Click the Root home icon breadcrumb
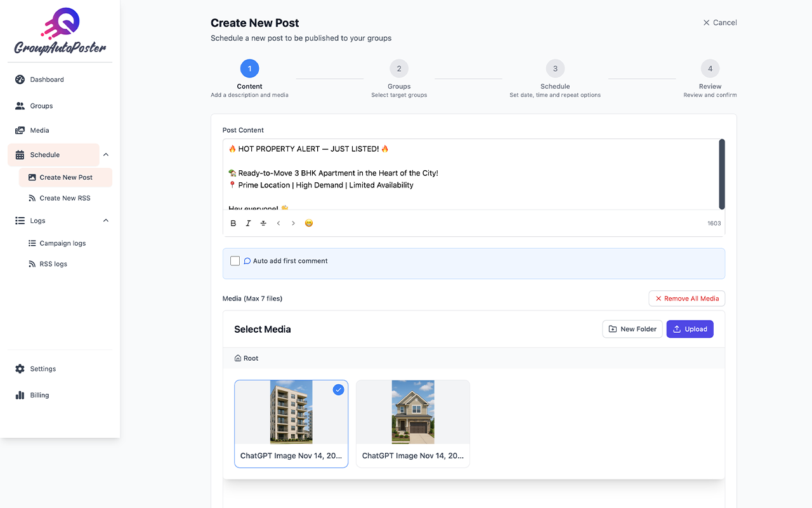Image resolution: width=812 pixels, height=508 pixels. pos(238,358)
